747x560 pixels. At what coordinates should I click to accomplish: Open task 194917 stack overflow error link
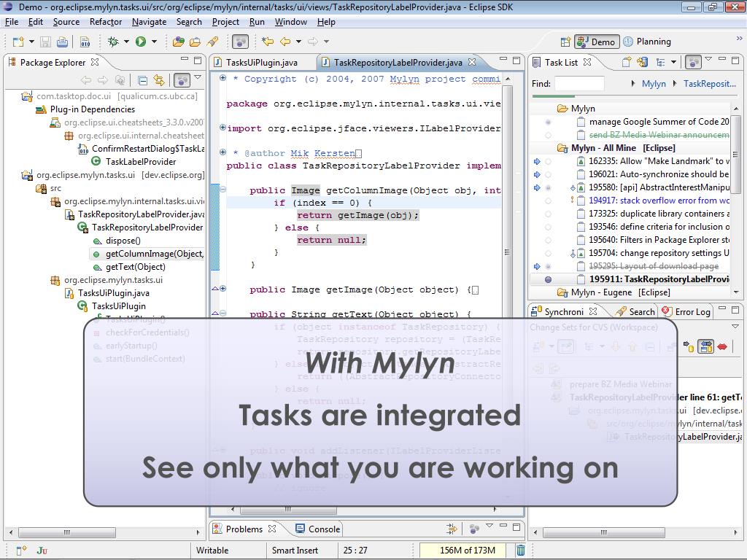(659, 201)
